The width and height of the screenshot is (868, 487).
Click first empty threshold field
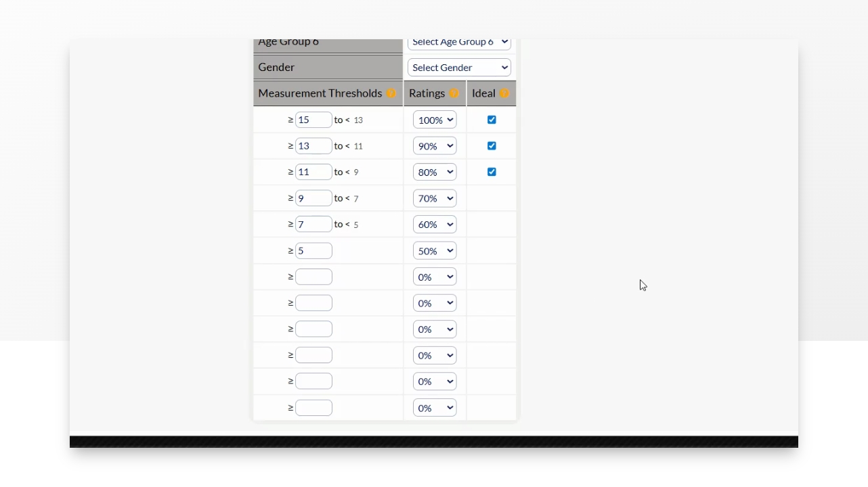tap(313, 277)
